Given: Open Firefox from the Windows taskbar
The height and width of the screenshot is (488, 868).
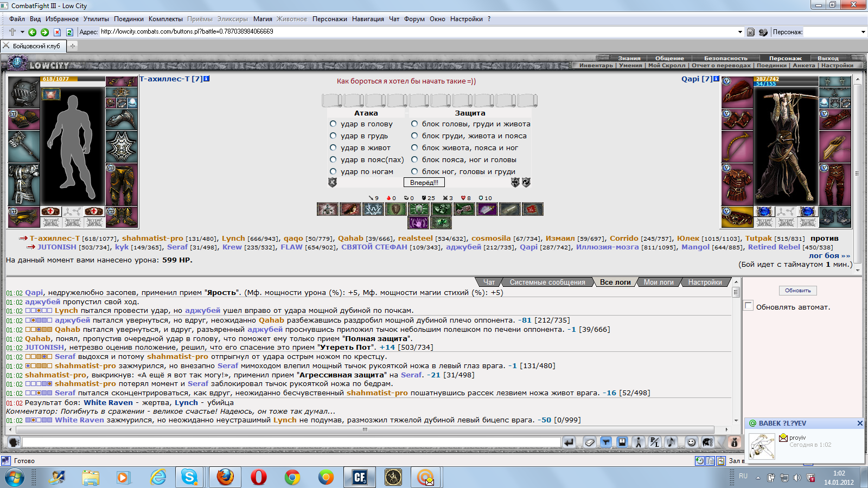Looking at the screenshot, I should [225, 477].
